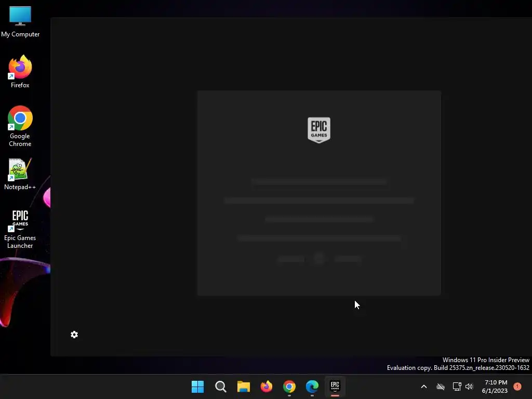
Task: Switch to Firefox on the taskbar
Action: [x=267, y=387]
